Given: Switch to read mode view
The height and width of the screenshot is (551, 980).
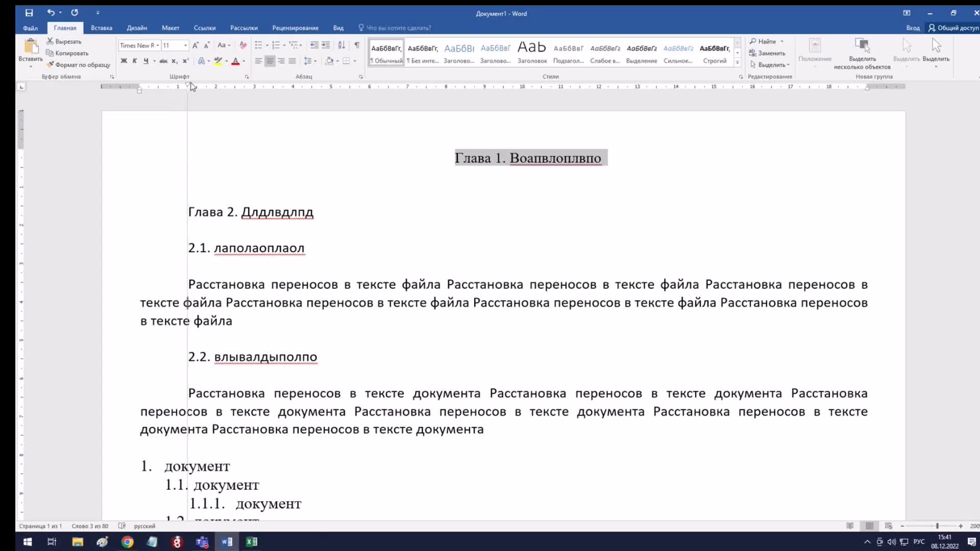Looking at the screenshot, I should point(850,526).
